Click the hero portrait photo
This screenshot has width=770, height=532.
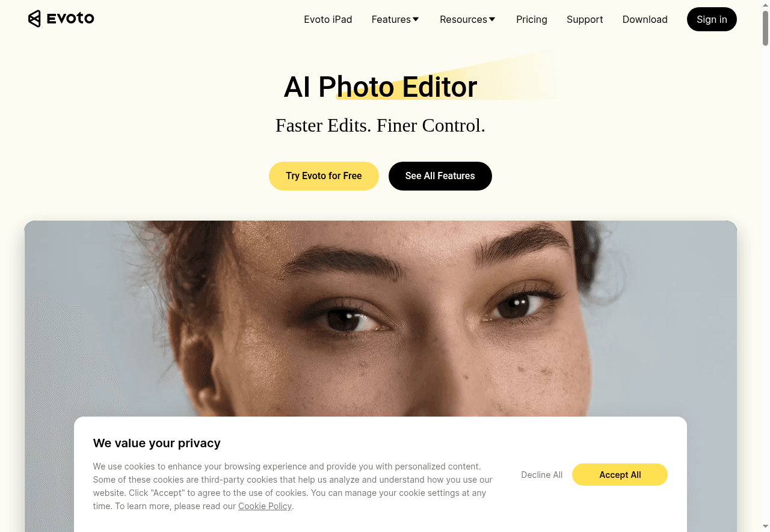click(380, 319)
